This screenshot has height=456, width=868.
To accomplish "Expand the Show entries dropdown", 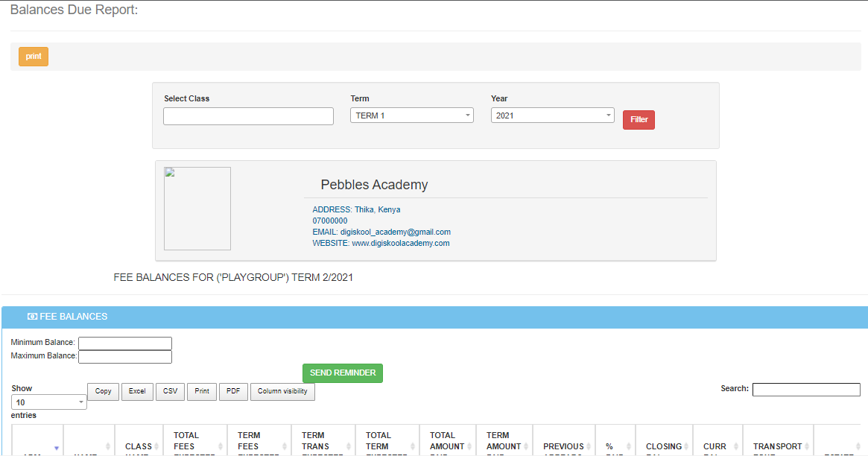I will tap(49, 402).
